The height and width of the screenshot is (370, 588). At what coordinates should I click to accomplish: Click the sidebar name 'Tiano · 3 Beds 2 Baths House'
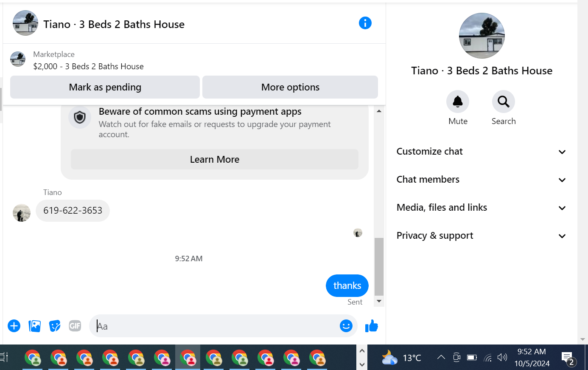click(x=482, y=71)
